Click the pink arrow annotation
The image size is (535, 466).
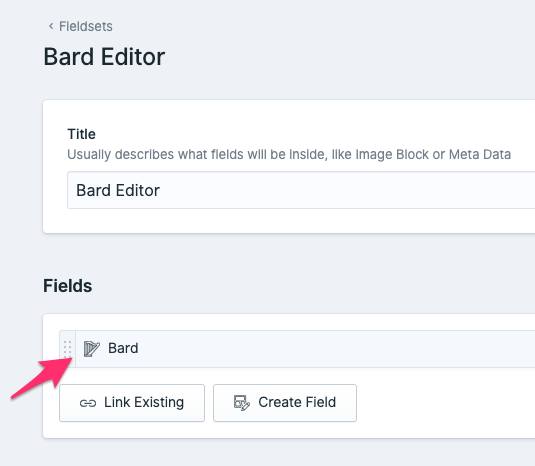(x=42, y=377)
